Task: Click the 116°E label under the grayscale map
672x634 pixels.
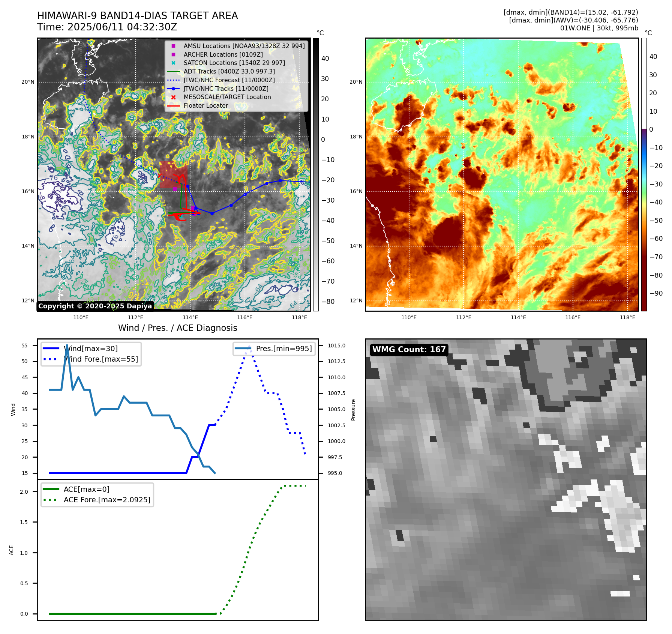Action: [245, 317]
